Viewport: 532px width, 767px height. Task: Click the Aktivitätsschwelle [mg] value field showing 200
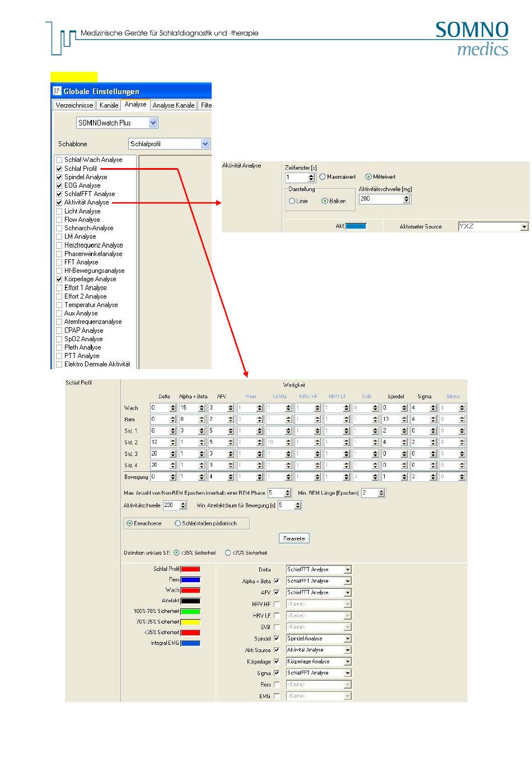[x=381, y=199]
